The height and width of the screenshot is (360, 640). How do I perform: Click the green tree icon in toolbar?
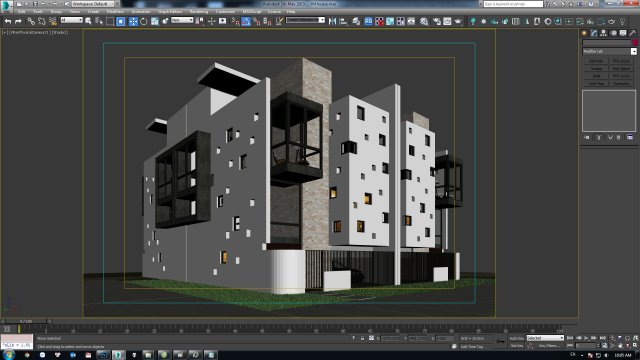473,21
